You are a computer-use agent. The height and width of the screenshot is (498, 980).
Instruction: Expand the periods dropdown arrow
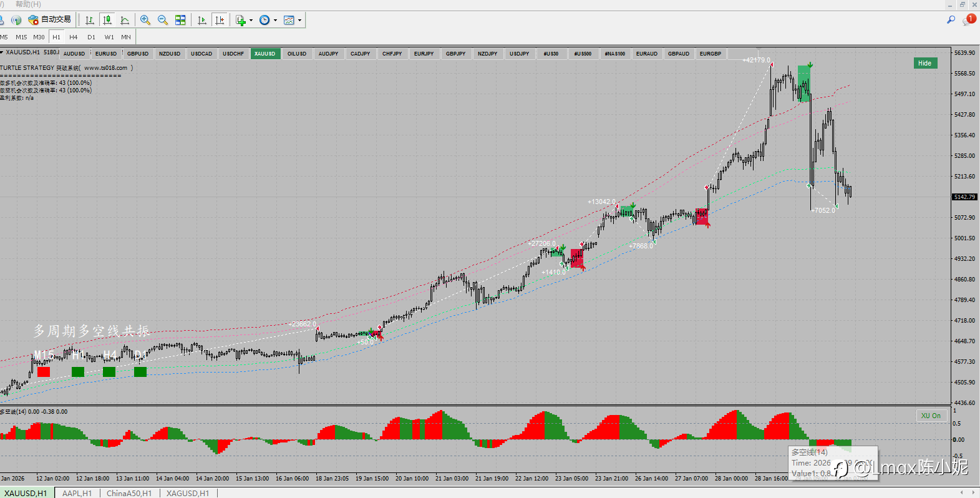[275, 20]
